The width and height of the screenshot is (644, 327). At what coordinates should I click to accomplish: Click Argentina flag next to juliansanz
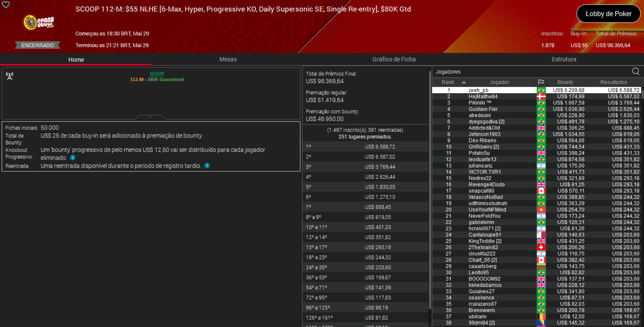pyautogui.click(x=541, y=166)
